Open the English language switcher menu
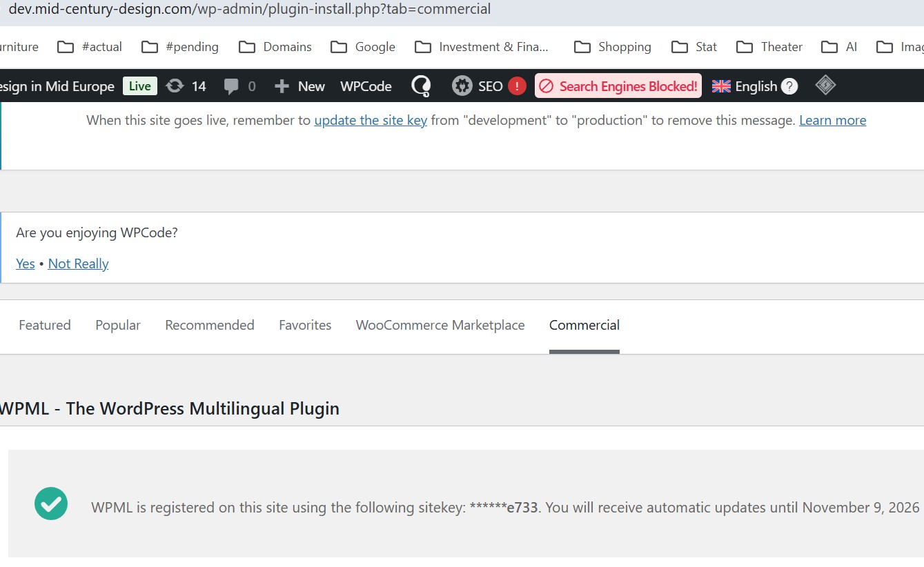Screen dimensions: 924x567 [x=756, y=86]
